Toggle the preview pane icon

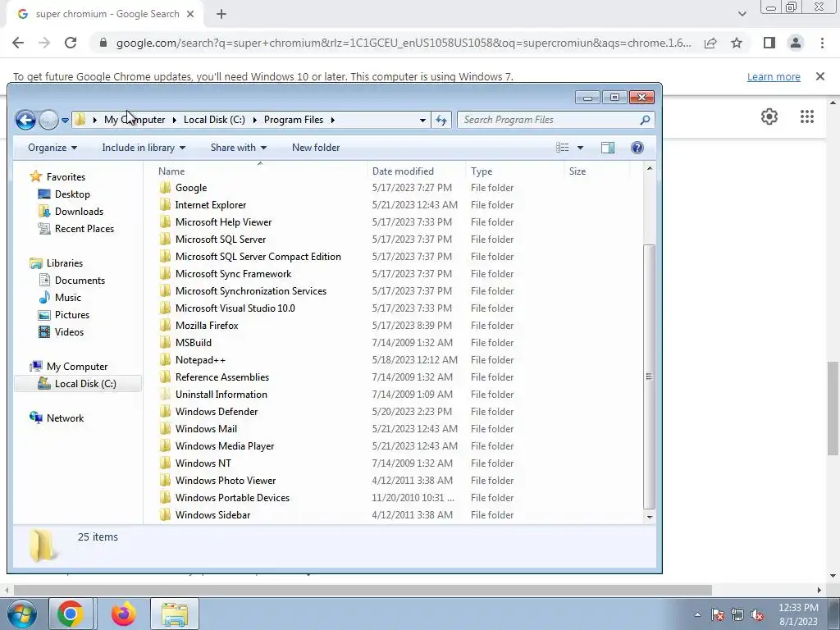[608, 148]
